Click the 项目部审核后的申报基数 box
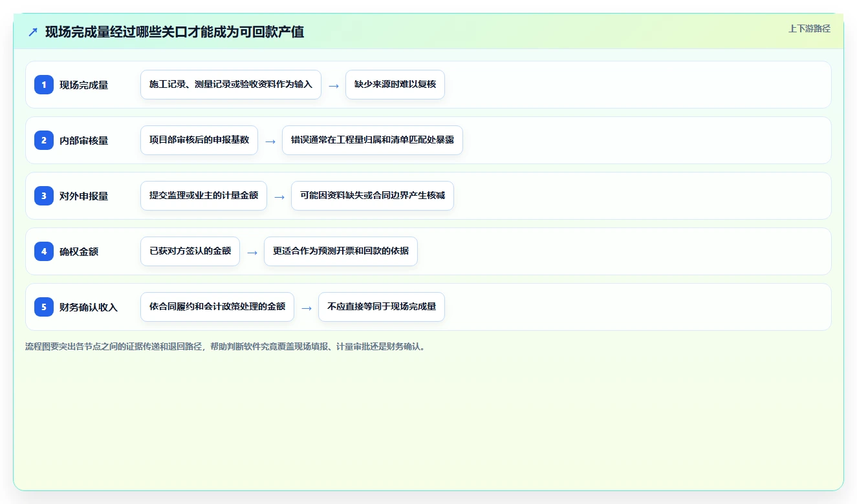The image size is (857, 504). (x=199, y=140)
